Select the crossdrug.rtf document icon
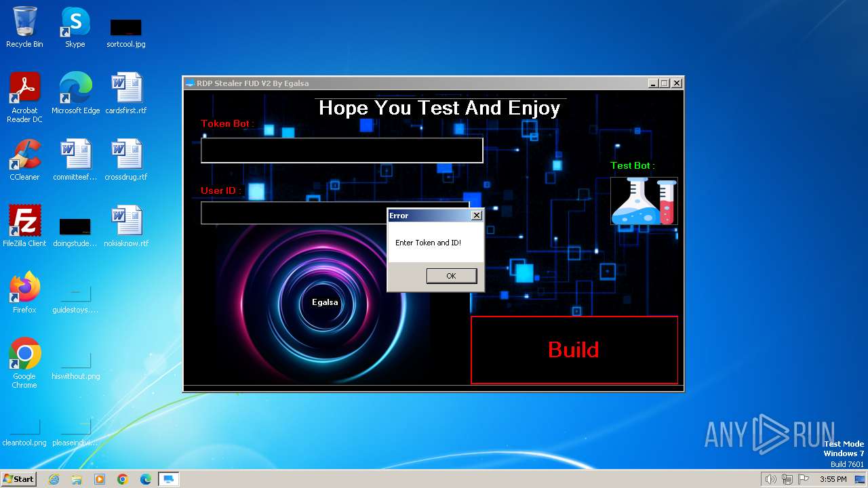868x488 pixels. [126, 161]
